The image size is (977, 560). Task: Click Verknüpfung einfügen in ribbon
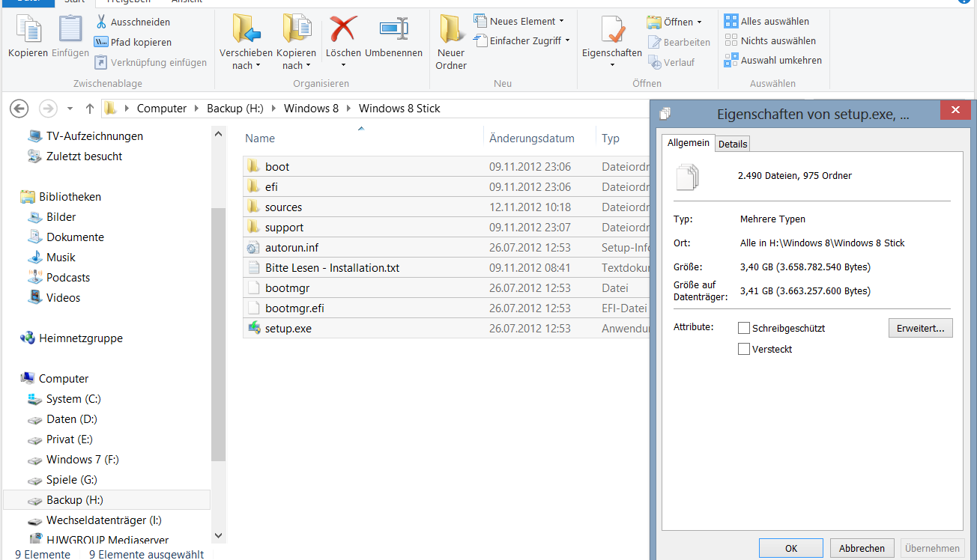pos(151,63)
